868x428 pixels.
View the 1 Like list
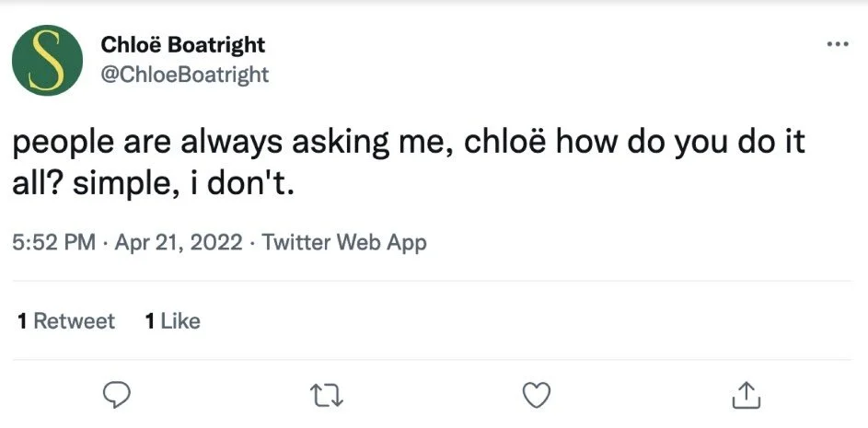pyautogui.click(x=172, y=320)
